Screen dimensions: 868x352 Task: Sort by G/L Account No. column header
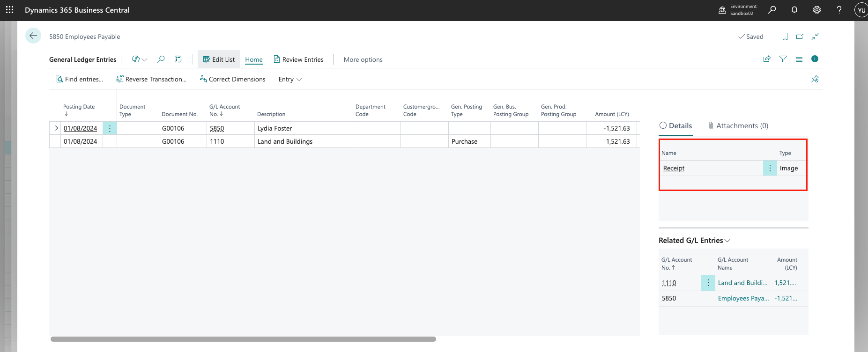[225, 110]
